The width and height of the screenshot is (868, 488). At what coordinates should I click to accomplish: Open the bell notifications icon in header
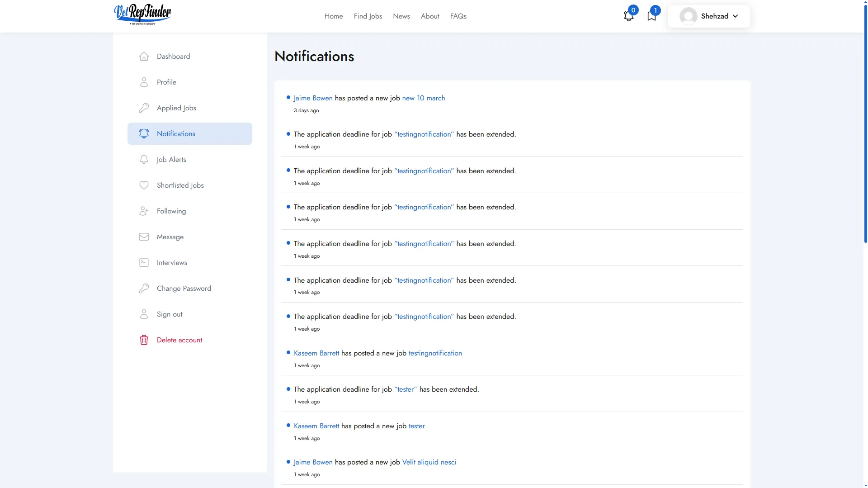(628, 16)
